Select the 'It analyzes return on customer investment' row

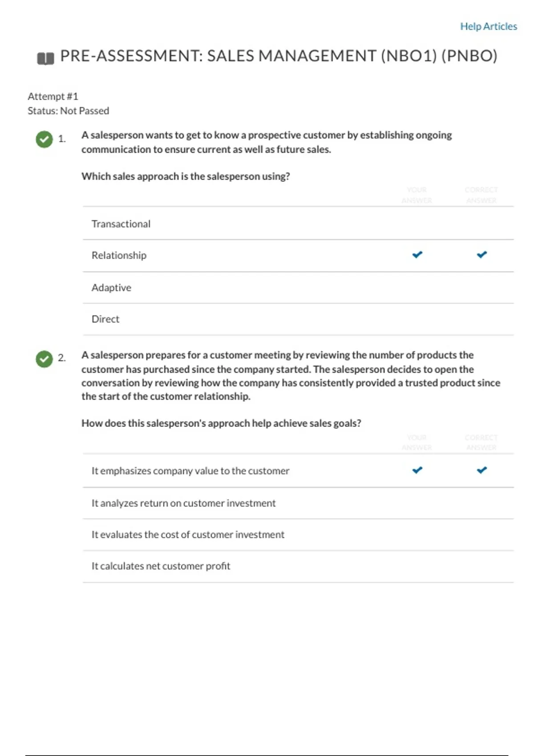tap(183, 503)
